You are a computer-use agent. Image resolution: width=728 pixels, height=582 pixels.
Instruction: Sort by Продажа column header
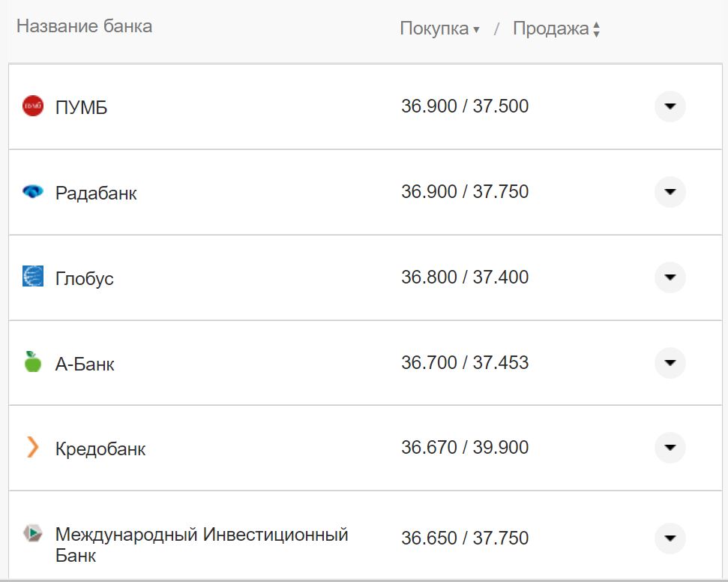[556, 29]
